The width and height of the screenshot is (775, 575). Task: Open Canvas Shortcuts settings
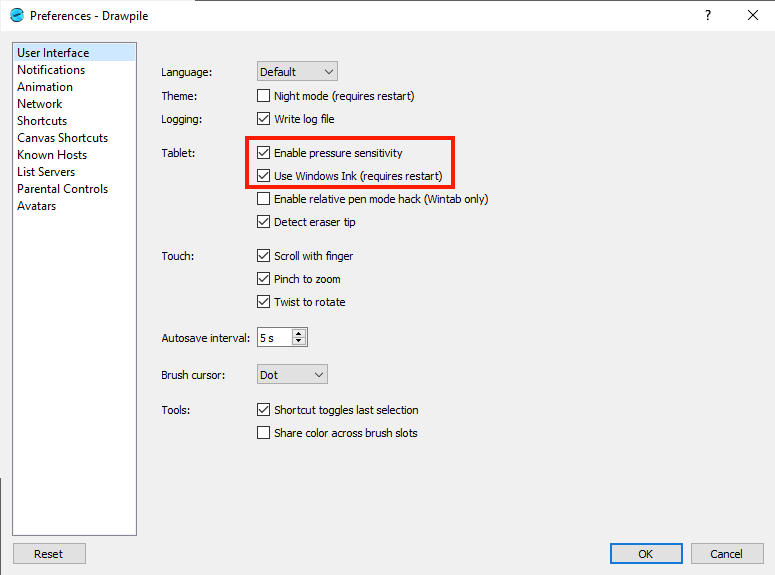[74, 138]
